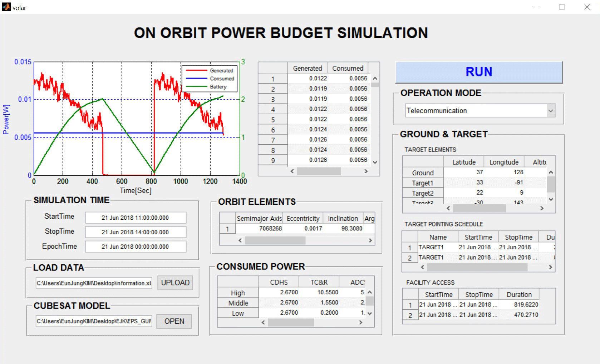Click the Target Pointing Schedule scrollbar thumb
The height and width of the screenshot is (364, 600).
[x=477, y=267]
